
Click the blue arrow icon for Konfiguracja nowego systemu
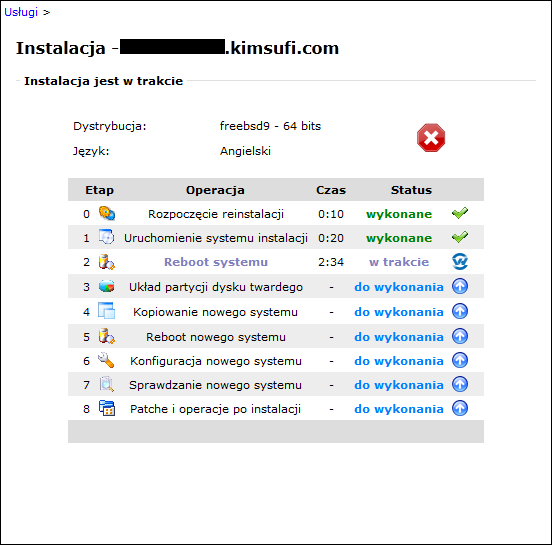click(460, 361)
